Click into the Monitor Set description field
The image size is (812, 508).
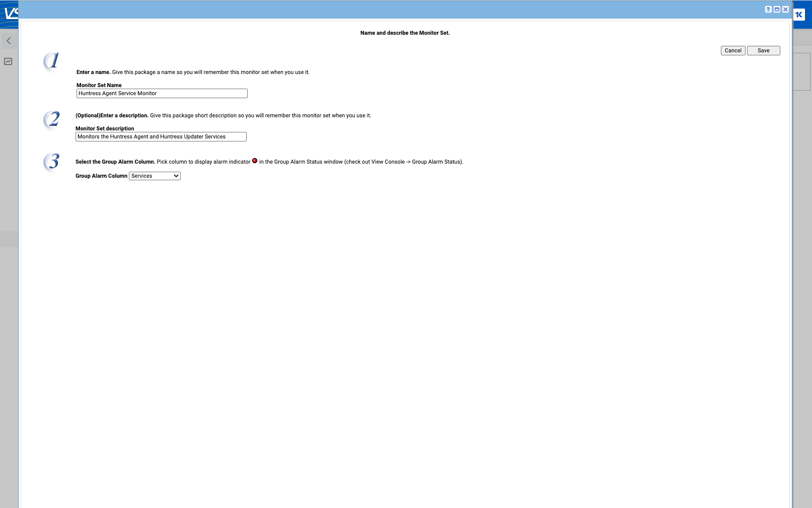pyautogui.click(x=161, y=137)
